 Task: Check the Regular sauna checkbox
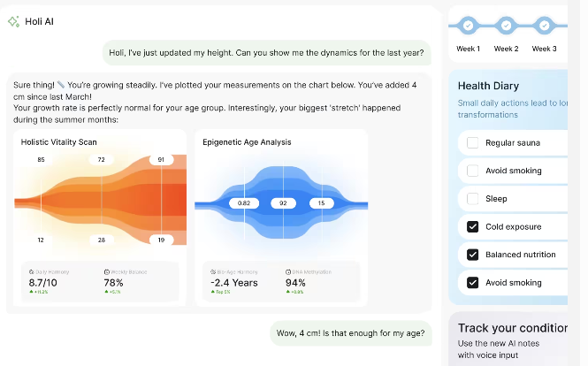point(472,143)
